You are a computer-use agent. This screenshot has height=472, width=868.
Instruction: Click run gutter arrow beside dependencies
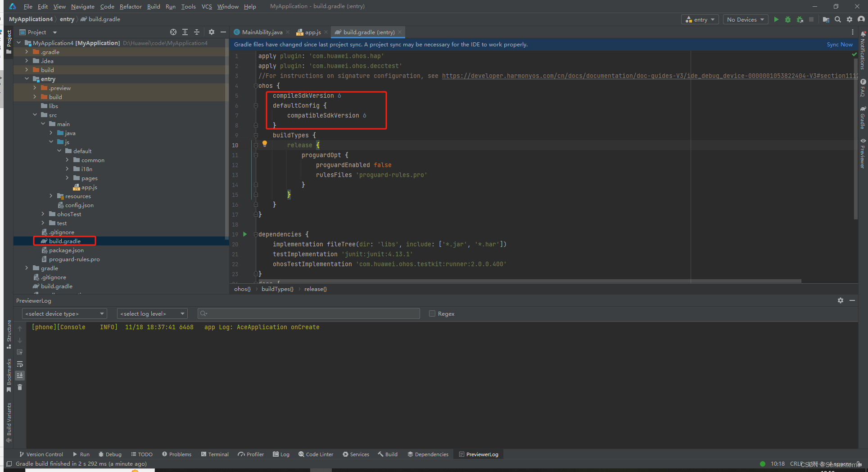point(245,234)
